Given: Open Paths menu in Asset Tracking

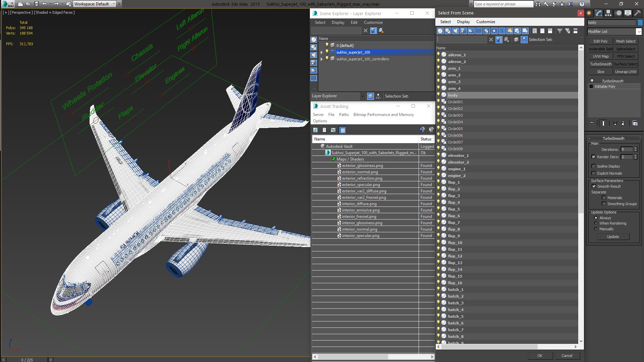Looking at the screenshot, I should click(344, 115).
